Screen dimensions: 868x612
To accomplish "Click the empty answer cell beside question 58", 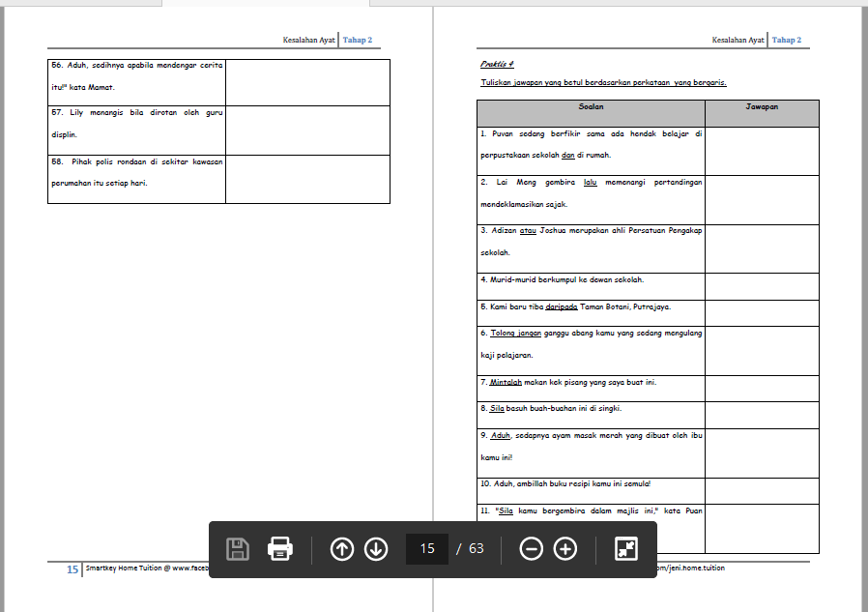I will 307,179.
